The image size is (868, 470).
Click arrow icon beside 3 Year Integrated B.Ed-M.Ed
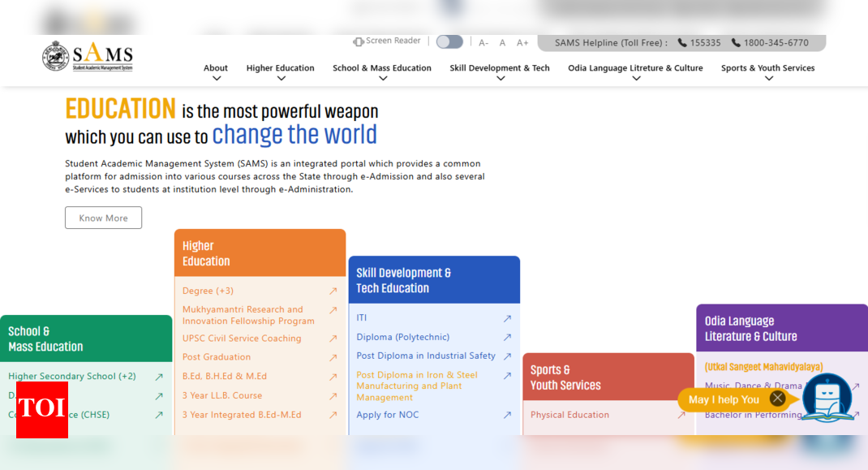[333, 415]
